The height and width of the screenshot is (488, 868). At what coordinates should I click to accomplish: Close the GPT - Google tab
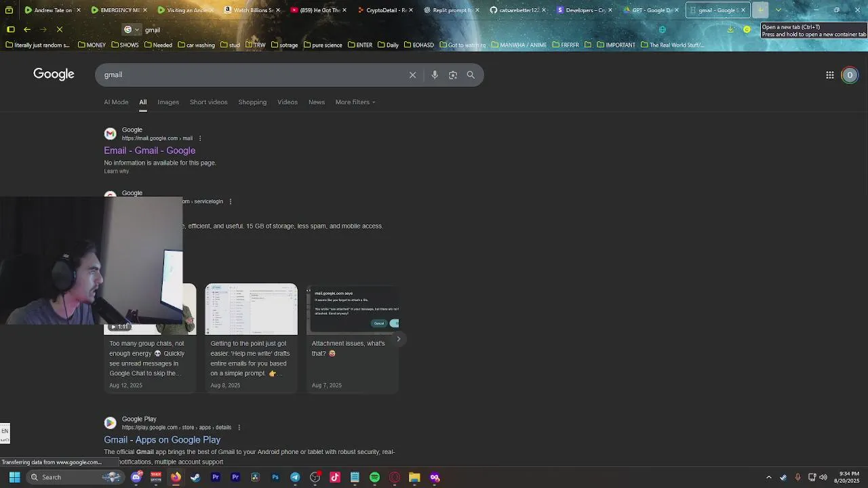677,10
